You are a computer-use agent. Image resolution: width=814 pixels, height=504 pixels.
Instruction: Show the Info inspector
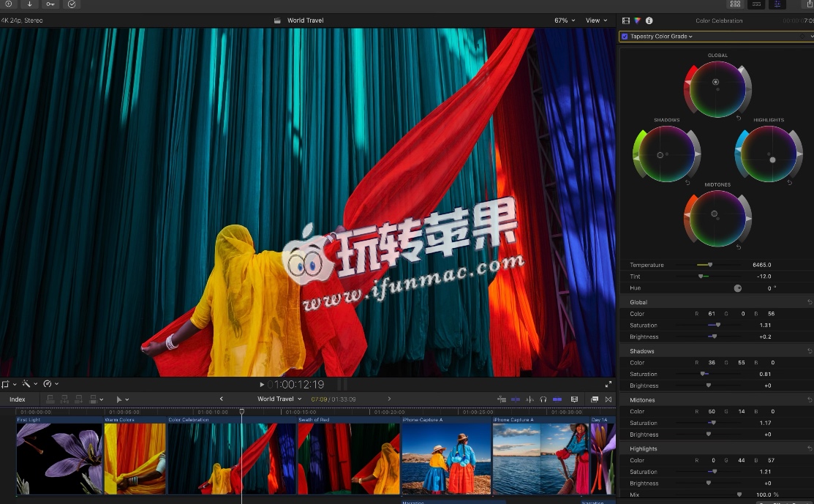click(x=649, y=20)
